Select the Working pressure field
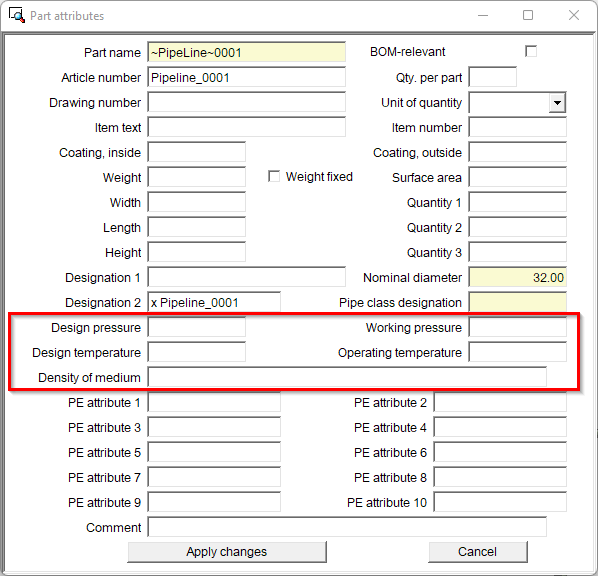The height and width of the screenshot is (576, 598). tap(518, 327)
